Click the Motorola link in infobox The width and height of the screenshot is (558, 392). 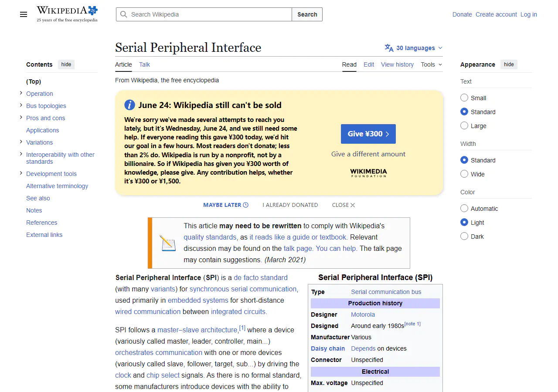(x=363, y=314)
